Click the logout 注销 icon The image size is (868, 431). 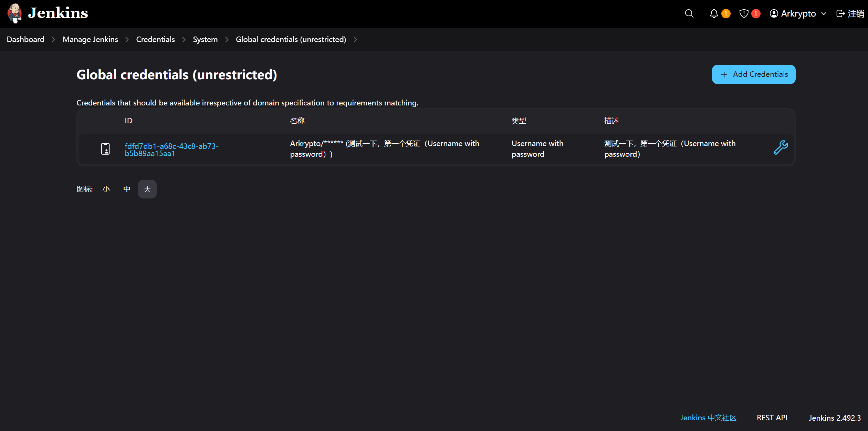840,13
